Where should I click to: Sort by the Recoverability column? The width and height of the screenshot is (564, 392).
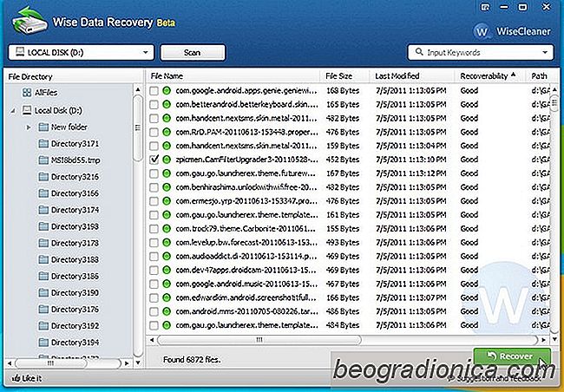click(490, 75)
